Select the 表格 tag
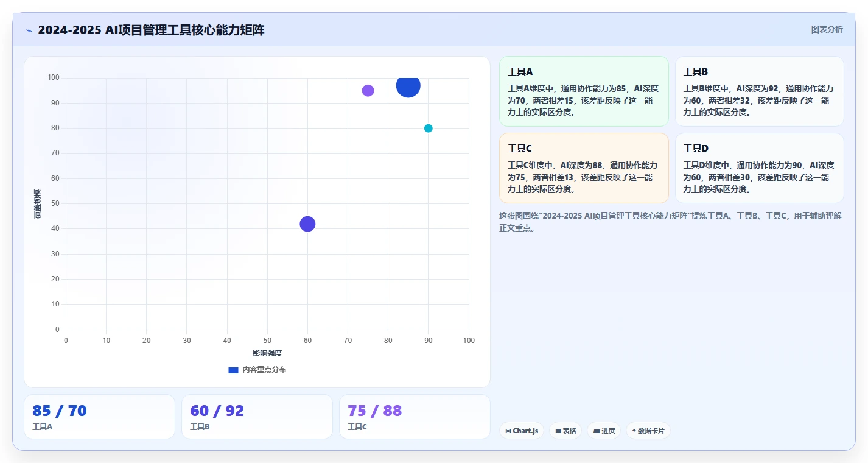 565,431
